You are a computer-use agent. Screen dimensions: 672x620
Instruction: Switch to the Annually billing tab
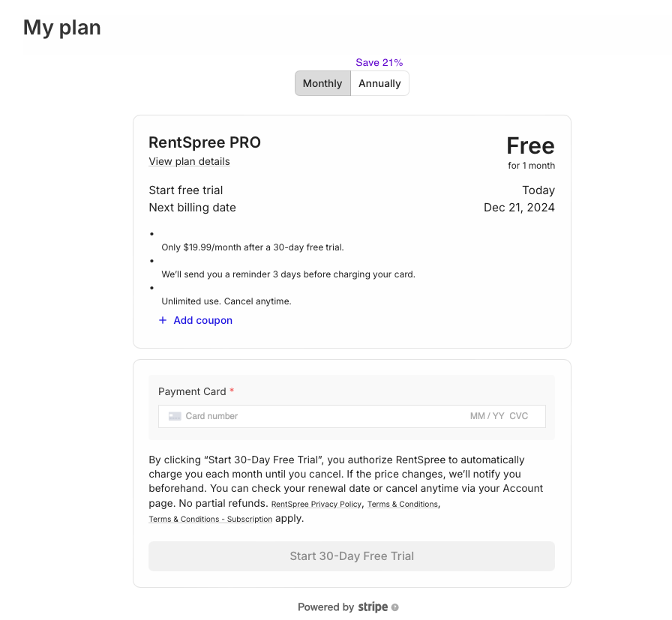379,83
